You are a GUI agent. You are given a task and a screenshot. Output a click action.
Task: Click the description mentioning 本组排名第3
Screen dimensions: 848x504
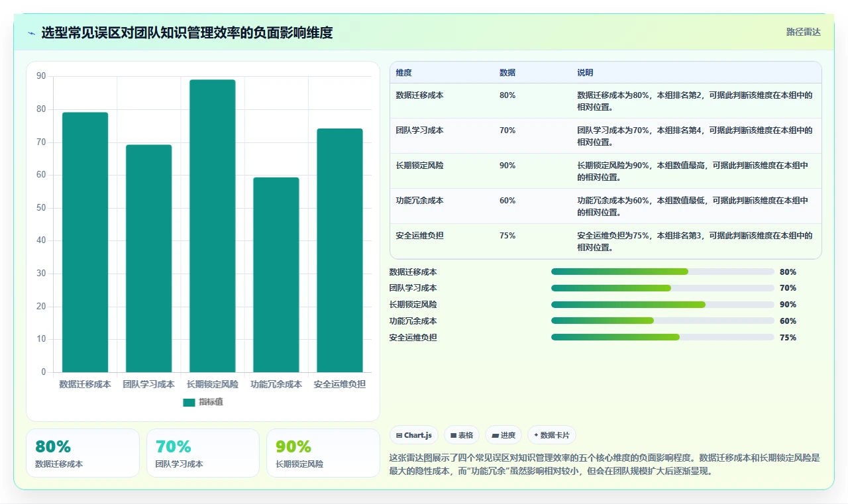click(x=695, y=241)
